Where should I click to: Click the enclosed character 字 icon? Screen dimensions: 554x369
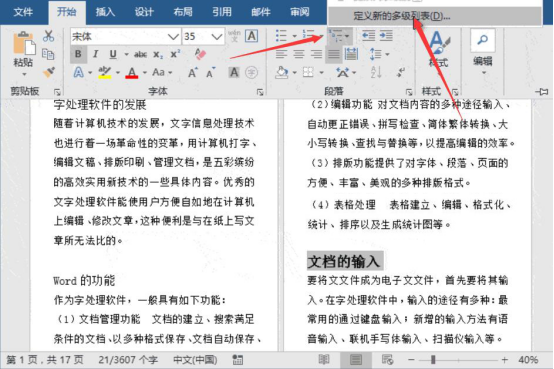tap(252, 73)
